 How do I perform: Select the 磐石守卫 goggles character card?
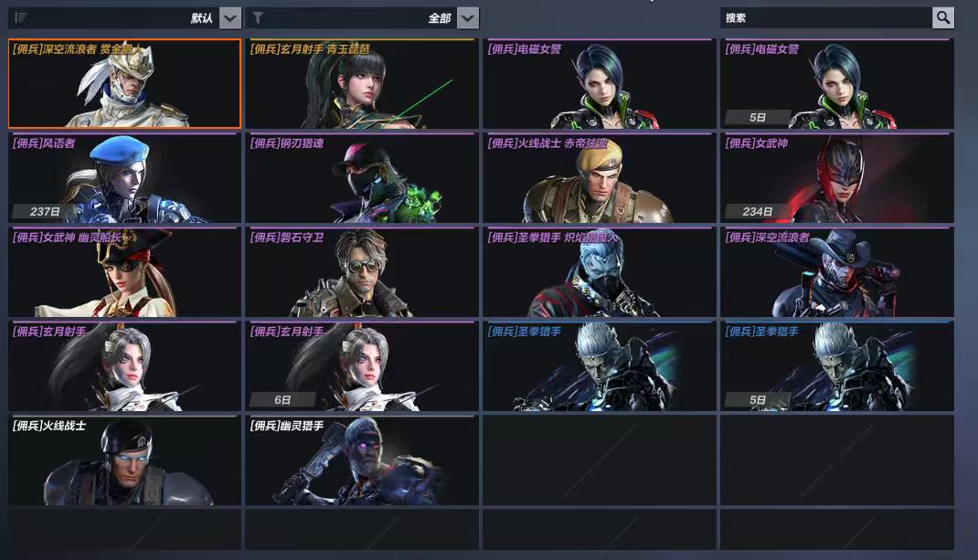coord(362,272)
